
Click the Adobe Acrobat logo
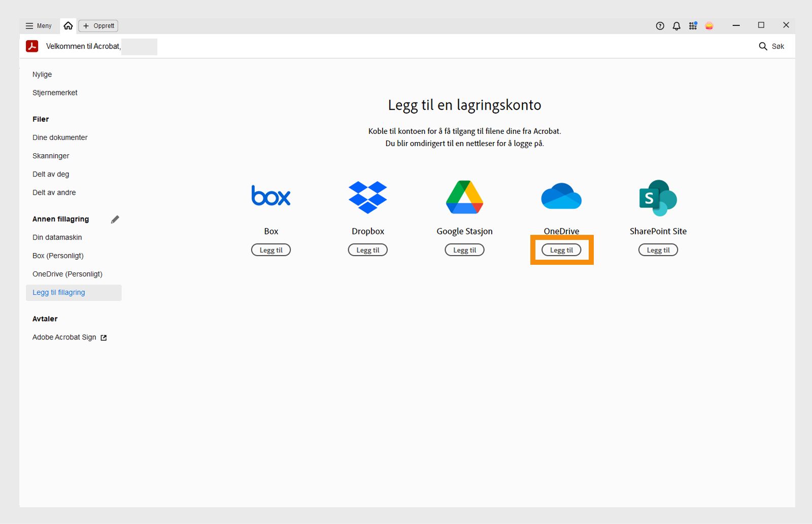point(32,46)
